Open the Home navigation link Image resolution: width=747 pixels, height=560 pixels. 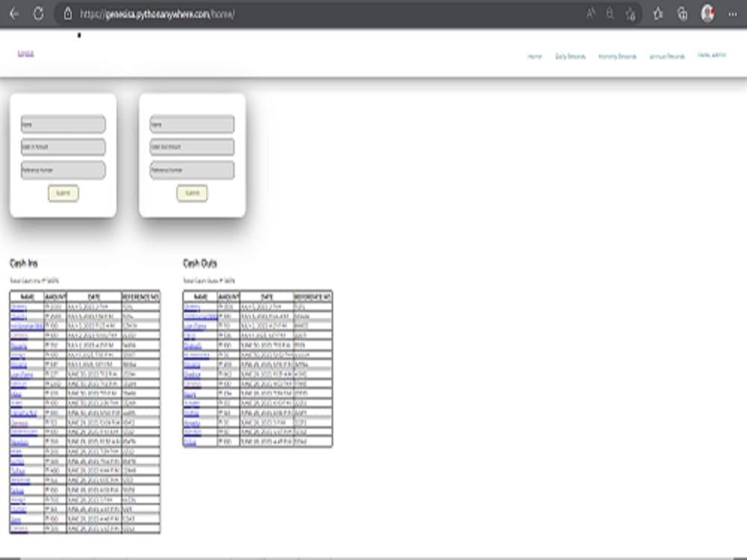click(x=535, y=56)
